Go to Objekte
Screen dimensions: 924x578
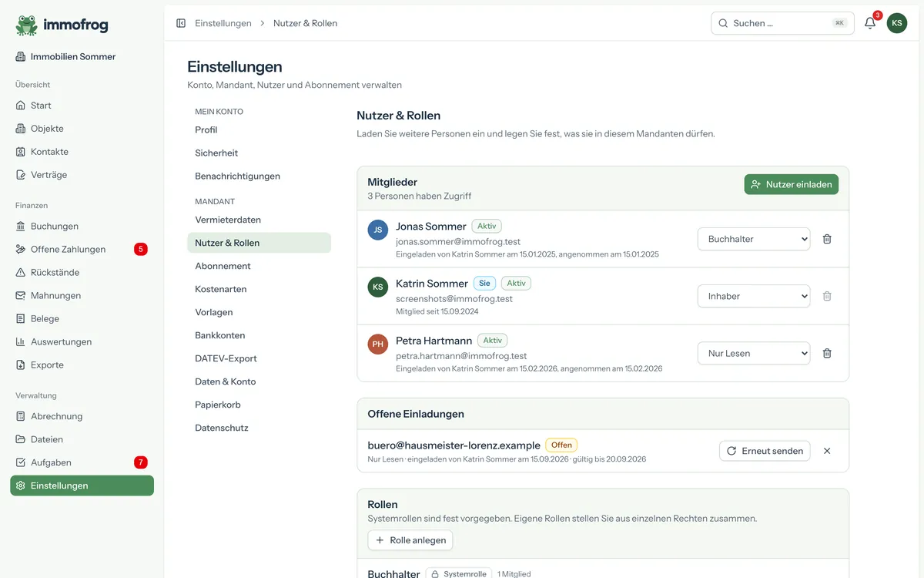pos(82,129)
